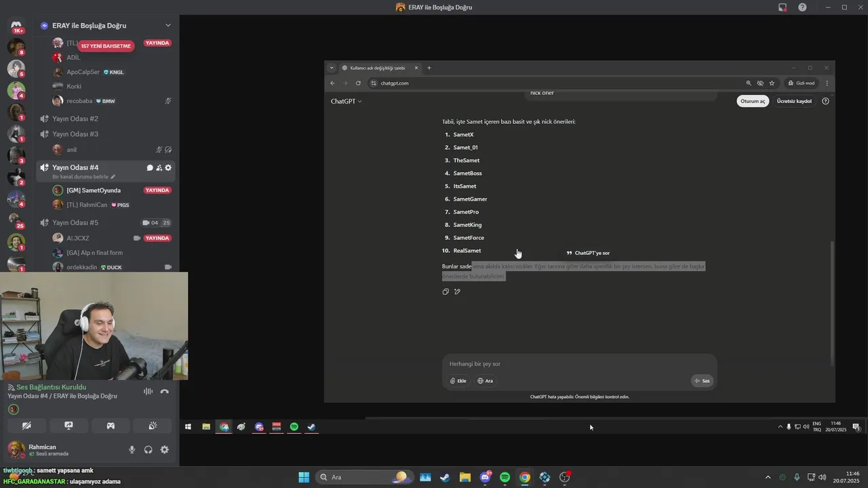Open a new Chrome tab with plus

click(429, 68)
